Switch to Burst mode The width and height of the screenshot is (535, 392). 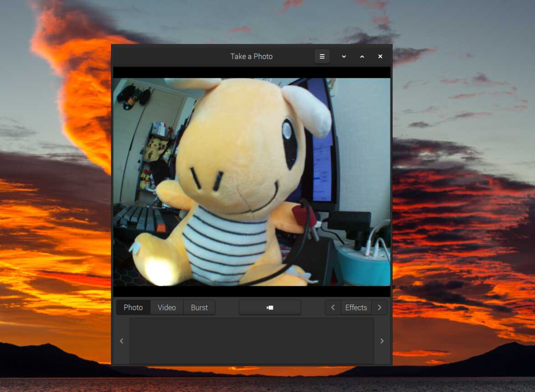199,307
